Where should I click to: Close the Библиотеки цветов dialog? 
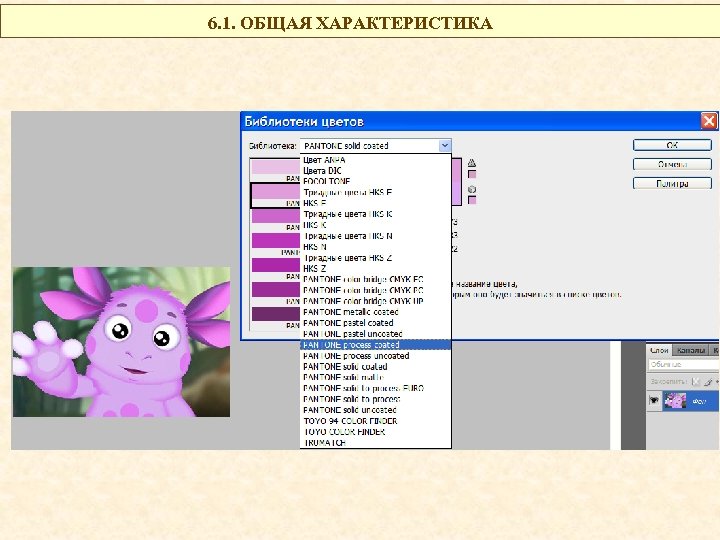point(709,121)
